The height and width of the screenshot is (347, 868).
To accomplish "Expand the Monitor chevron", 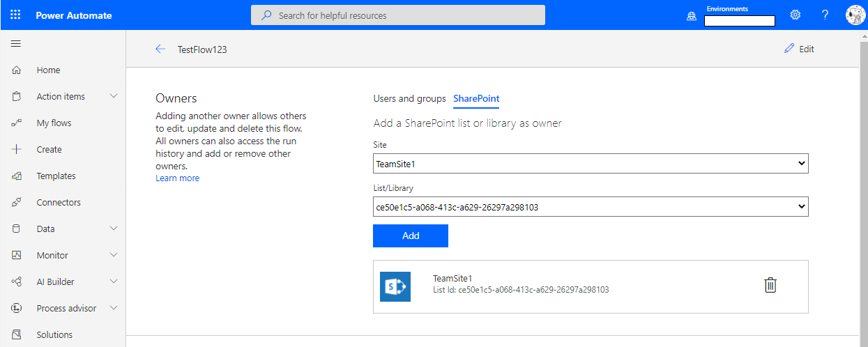I will click(x=114, y=255).
